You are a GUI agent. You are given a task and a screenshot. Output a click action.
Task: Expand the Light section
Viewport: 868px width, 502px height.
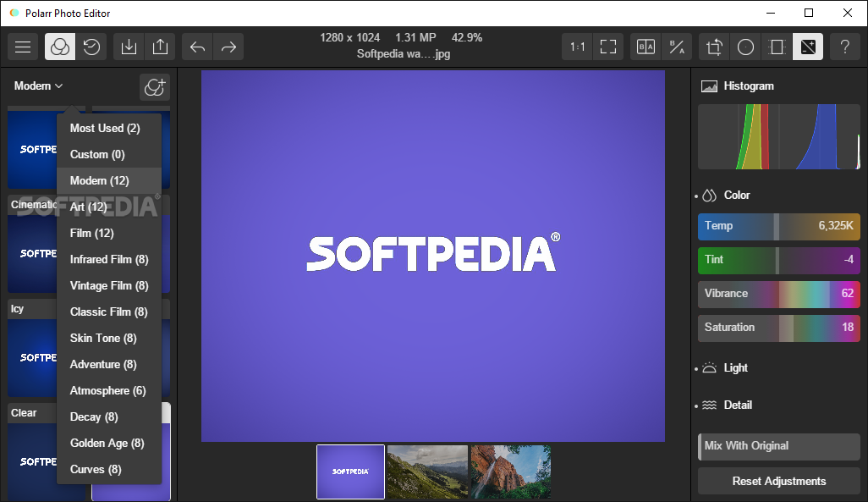pos(736,368)
